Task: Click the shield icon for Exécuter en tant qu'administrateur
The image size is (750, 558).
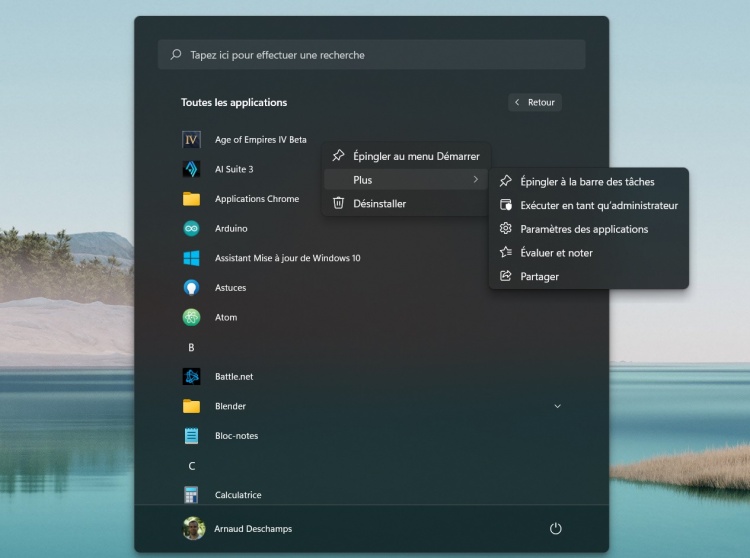Action: click(506, 205)
